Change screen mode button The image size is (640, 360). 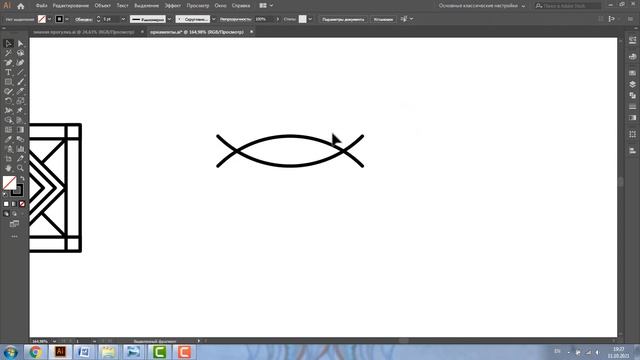point(14,224)
